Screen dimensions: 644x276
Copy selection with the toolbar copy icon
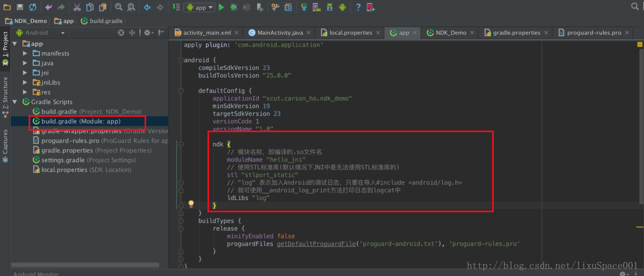pyautogui.click(x=90, y=7)
